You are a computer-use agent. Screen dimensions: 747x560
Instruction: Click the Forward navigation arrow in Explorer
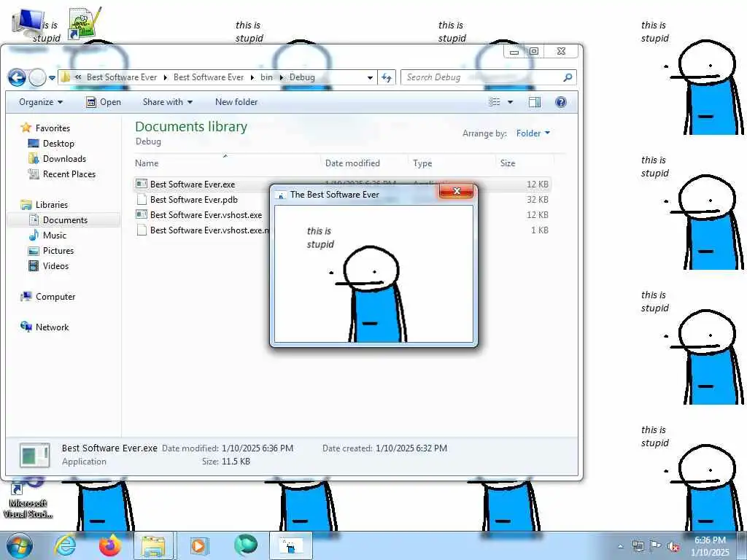pos(38,77)
